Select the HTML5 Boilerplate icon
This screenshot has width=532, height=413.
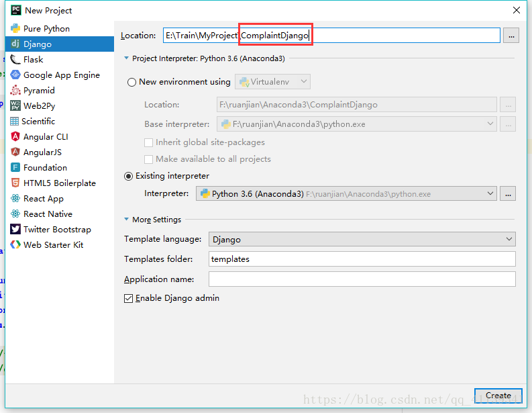coord(15,183)
